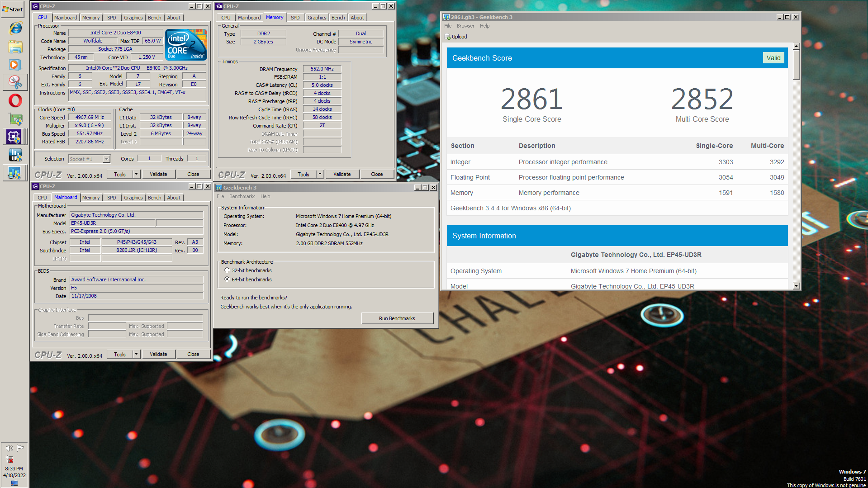
Task: Click the CPU-Z title bar icon in top-left window
Action: [35, 6]
